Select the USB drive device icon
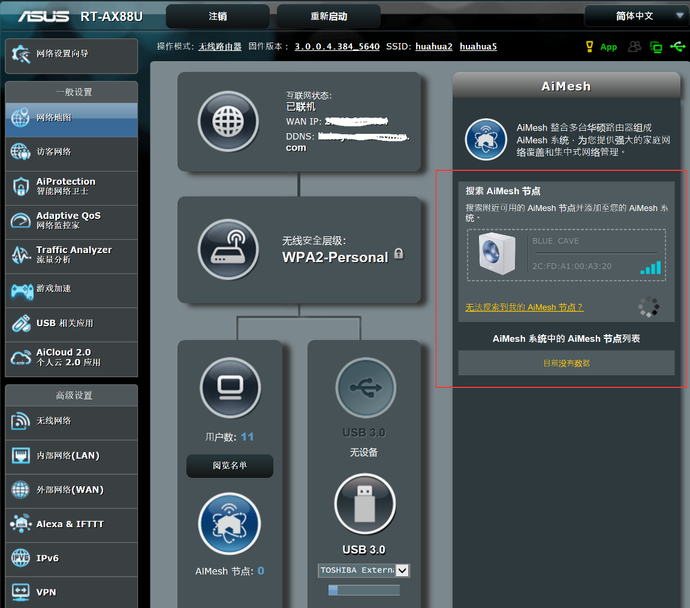 coord(364,504)
